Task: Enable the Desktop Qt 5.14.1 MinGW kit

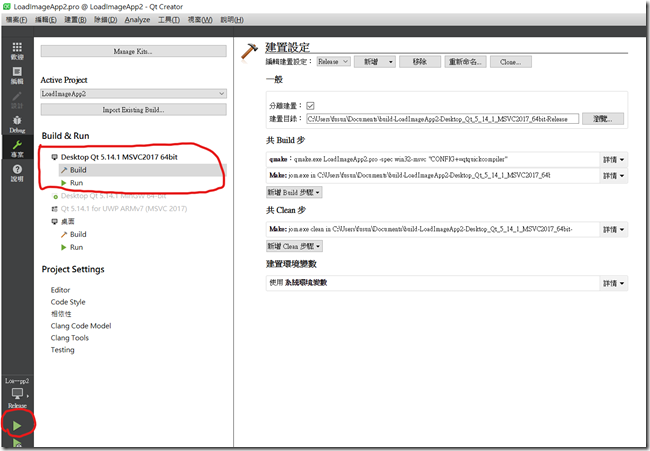Action: [x=113, y=196]
